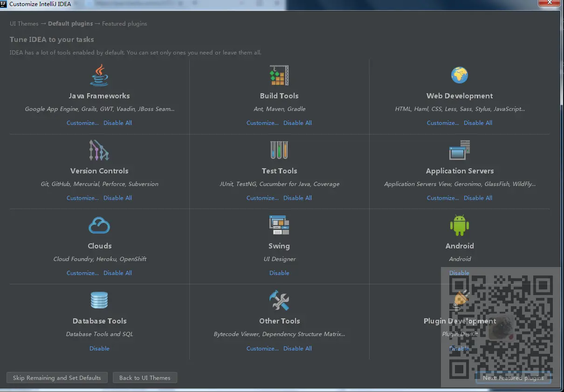This screenshot has width=564, height=392.
Task: Disable All Web Development plugins
Action: [478, 123]
